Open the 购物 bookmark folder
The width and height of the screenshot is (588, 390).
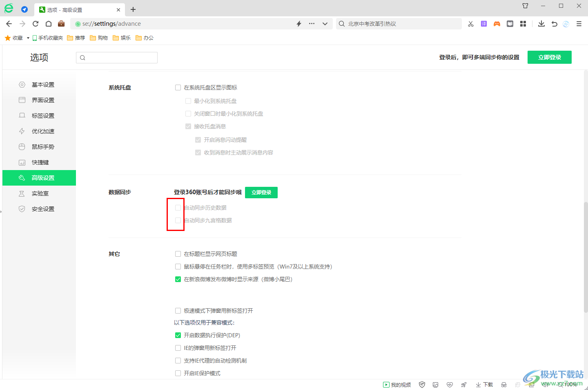(99, 38)
